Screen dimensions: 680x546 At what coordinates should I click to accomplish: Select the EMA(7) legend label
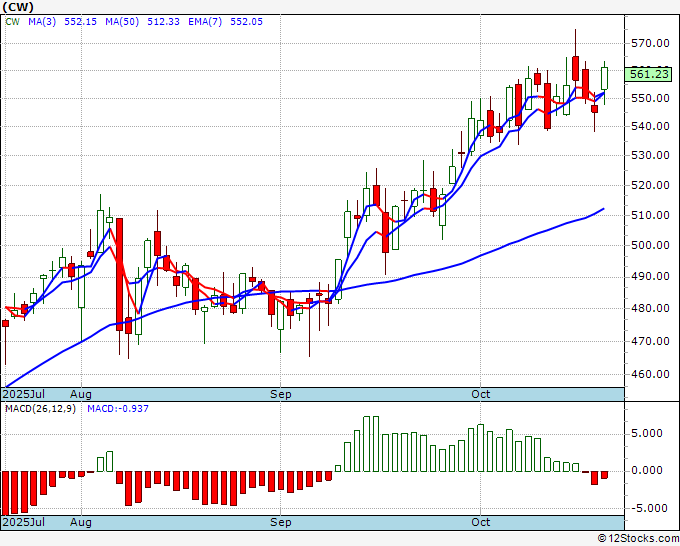pyautogui.click(x=205, y=22)
